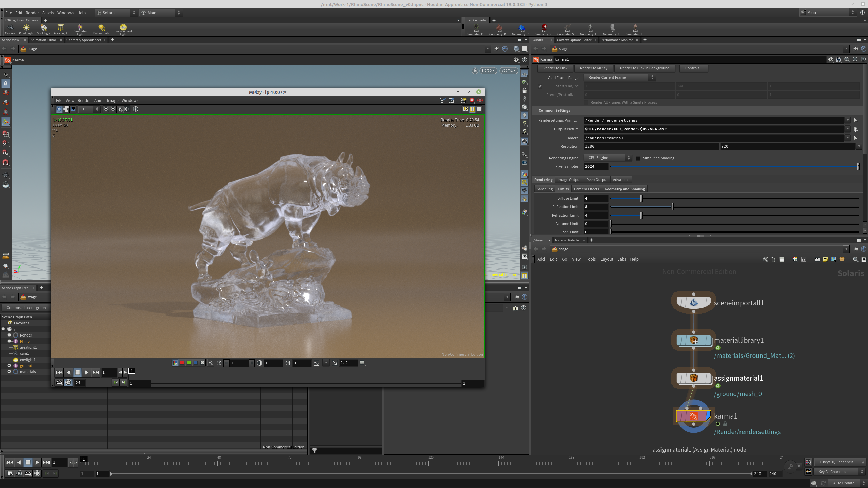Click the sceneimportall1 node icon
This screenshot has width=868, height=488.
point(694,302)
